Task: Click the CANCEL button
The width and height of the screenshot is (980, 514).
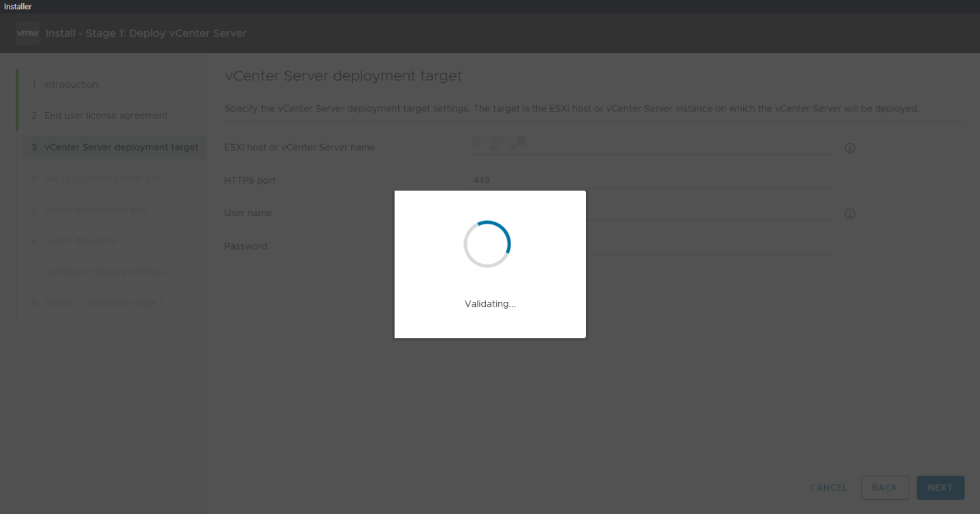Action: [828, 488]
